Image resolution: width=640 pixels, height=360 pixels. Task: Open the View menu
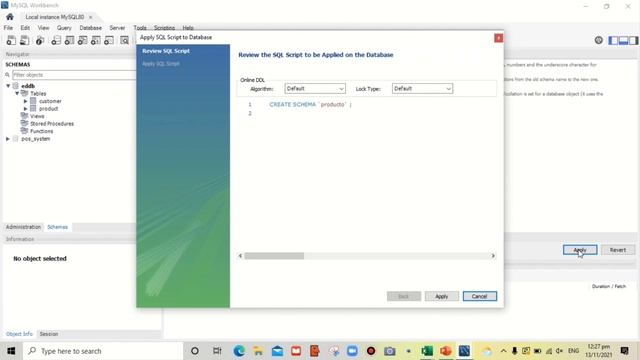[43, 28]
